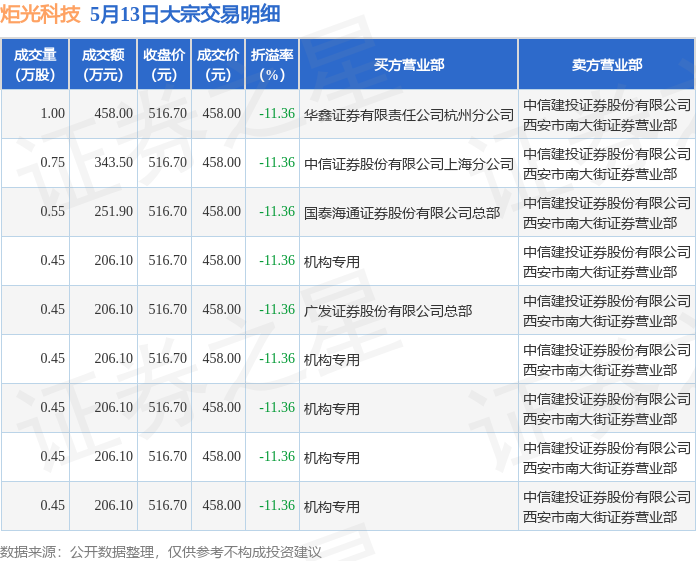
Task: Click the 0.55 volume cell
Action: pyautogui.click(x=52, y=211)
